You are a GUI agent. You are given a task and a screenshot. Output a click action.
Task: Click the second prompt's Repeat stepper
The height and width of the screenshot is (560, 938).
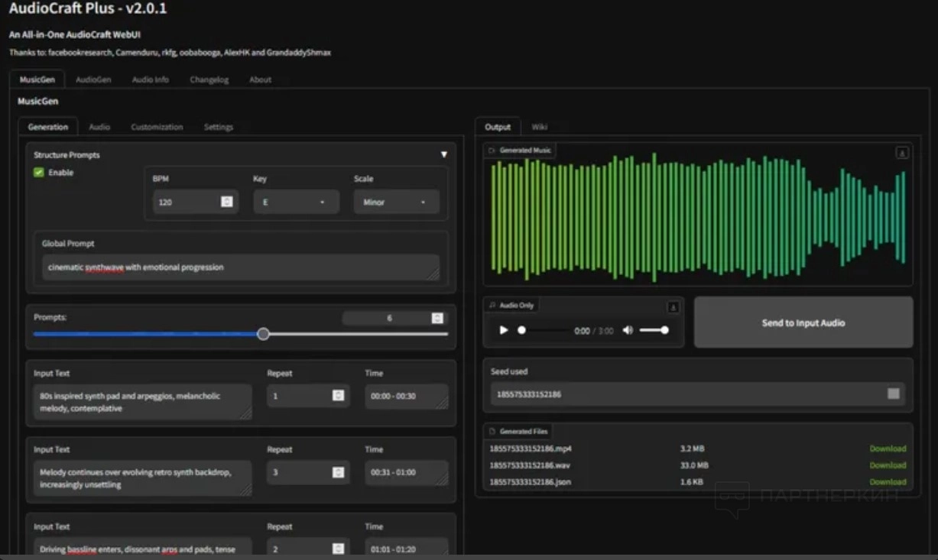point(338,472)
